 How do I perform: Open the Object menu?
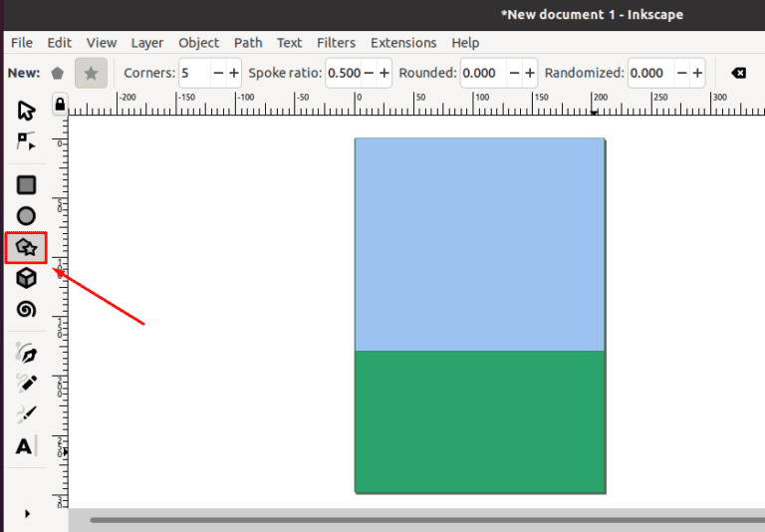[198, 43]
